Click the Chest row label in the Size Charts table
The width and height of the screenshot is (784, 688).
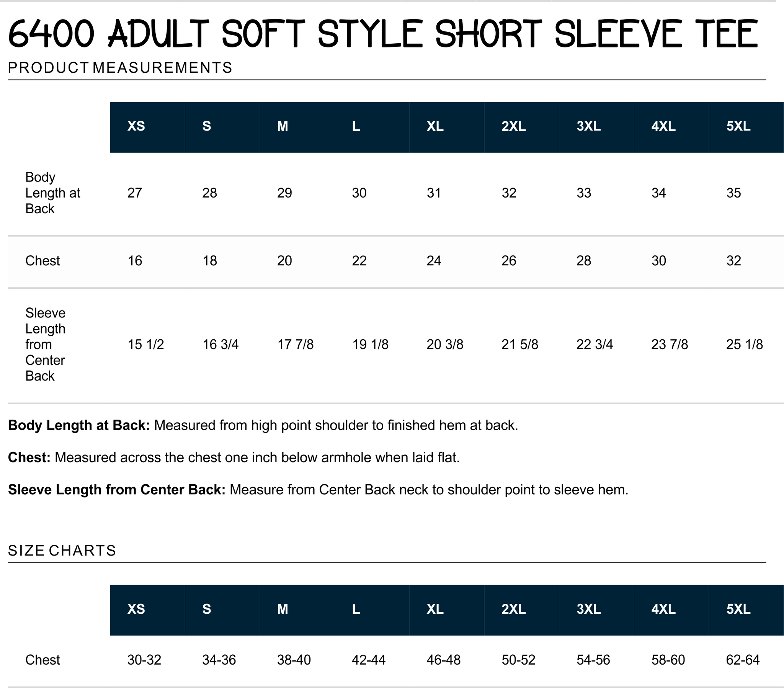42,660
